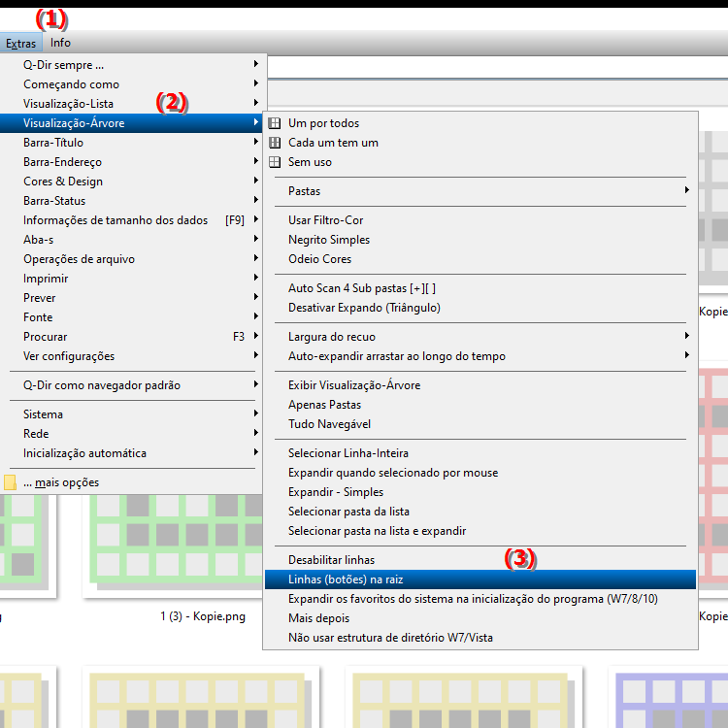This screenshot has height=728, width=728.
Task: Open the 'Cores & Design' submenu
Action: tap(131, 182)
